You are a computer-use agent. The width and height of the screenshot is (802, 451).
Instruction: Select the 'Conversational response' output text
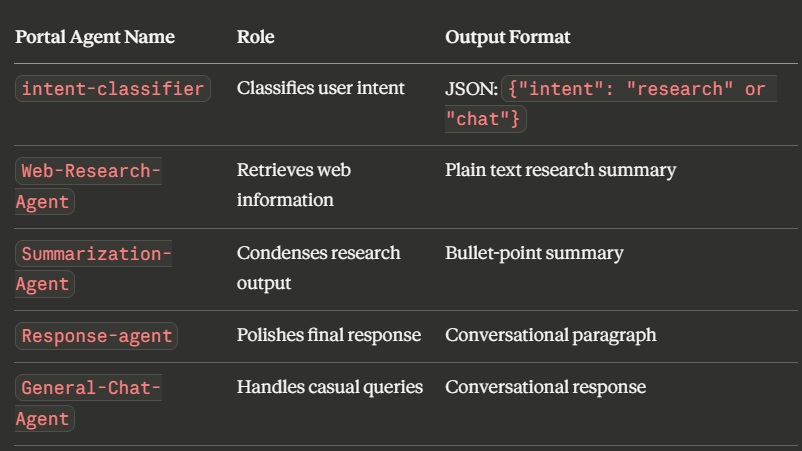click(x=545, y=387)
